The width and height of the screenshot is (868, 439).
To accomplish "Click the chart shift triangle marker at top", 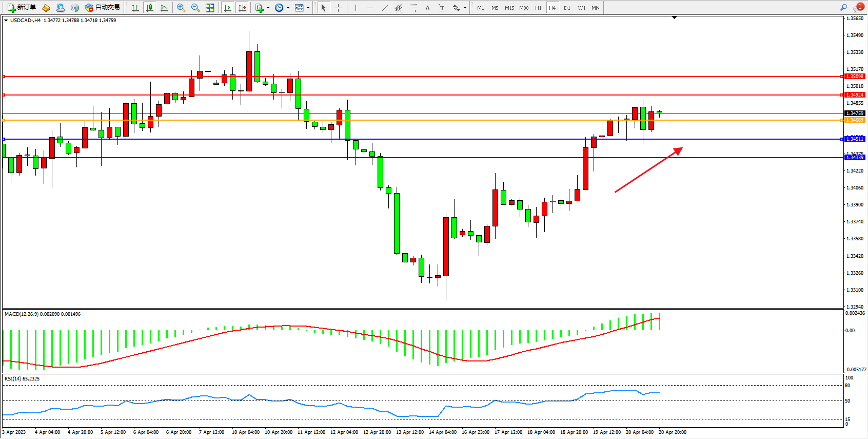I will click(x=675, y=17).
